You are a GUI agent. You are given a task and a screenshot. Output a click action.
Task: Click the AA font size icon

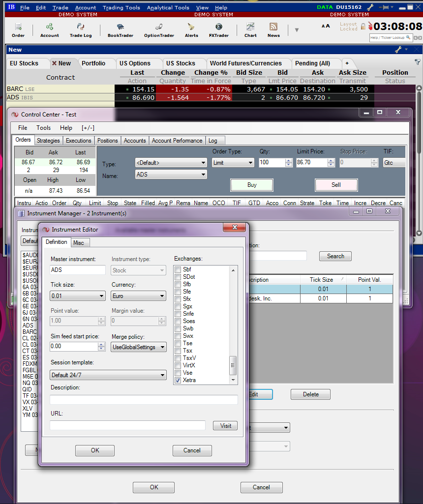click(x=326, y=26)
